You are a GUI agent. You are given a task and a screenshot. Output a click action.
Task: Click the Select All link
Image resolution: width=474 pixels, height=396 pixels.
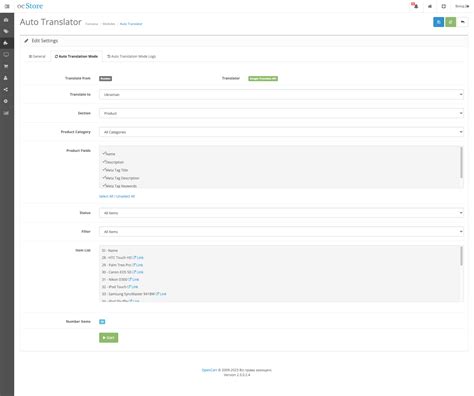(106, 196)
